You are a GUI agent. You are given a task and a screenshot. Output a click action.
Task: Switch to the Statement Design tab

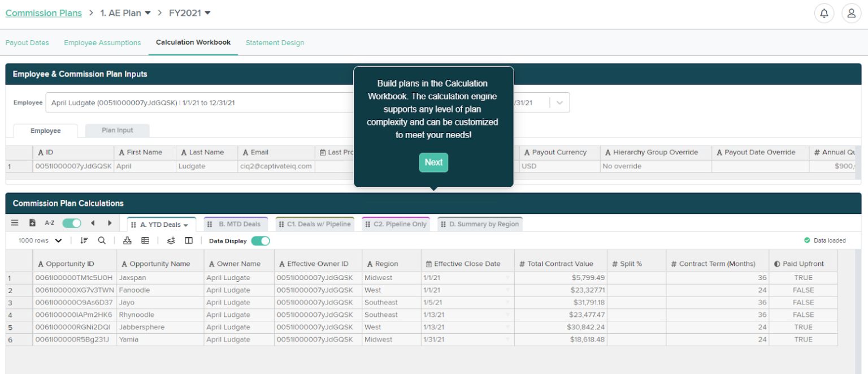[x=275, y=42]
